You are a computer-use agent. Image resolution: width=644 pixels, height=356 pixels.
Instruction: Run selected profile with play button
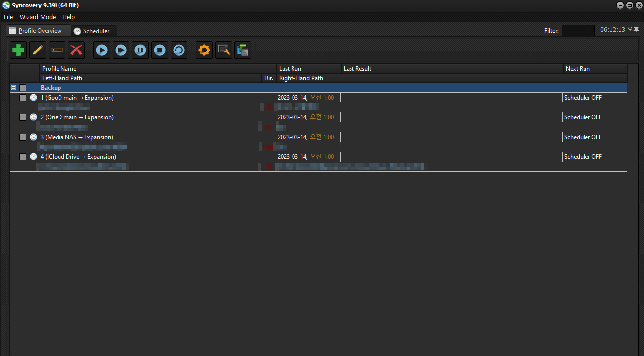pyautogui.click(x=102, y=50)
